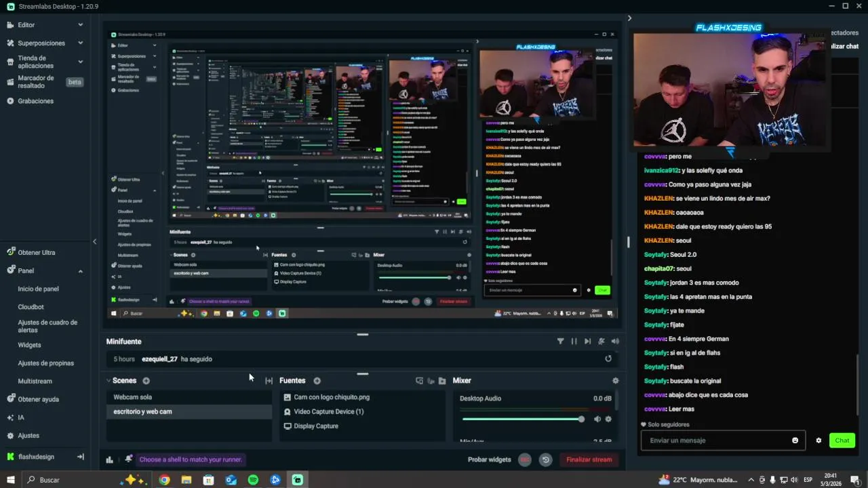
Task: Open the Widgets page
Action: [29, 345]
